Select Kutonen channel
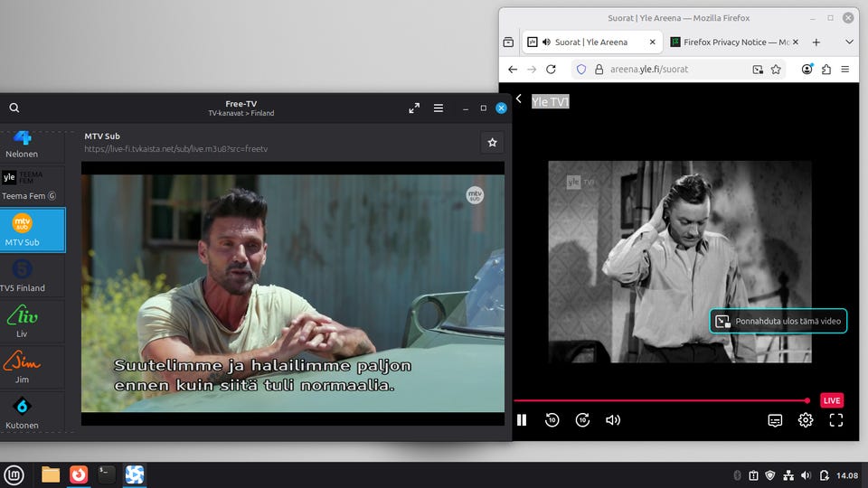This screenshot has height=488, width=868. click(33, 413)
